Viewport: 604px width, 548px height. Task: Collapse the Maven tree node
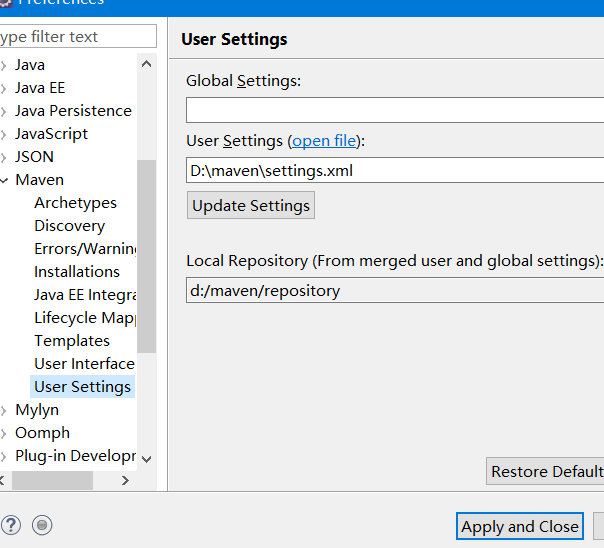coord(4,180)
